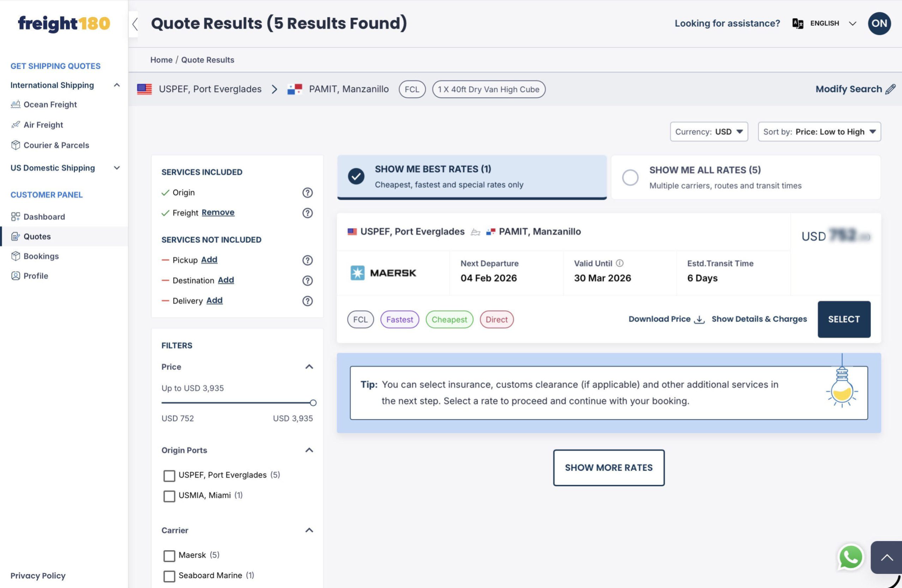Click the SELECT button for Maersk rate
The image size is (902, 588).
tap(844, 319)
